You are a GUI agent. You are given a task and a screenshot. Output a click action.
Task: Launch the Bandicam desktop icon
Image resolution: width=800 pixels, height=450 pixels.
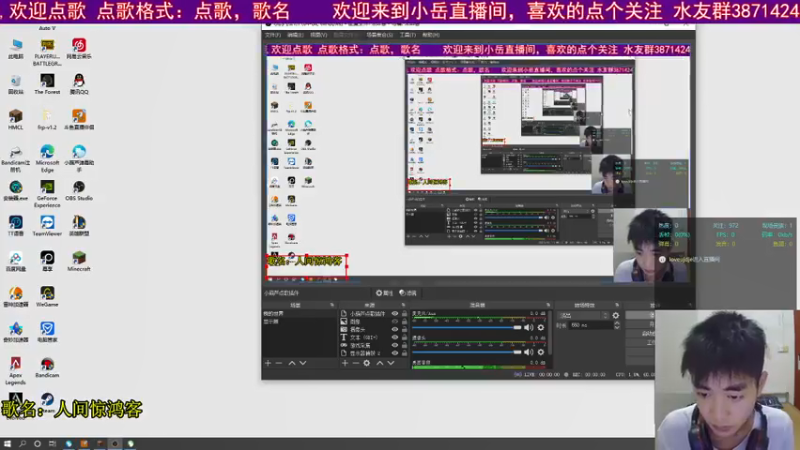(x=47, y=367)
